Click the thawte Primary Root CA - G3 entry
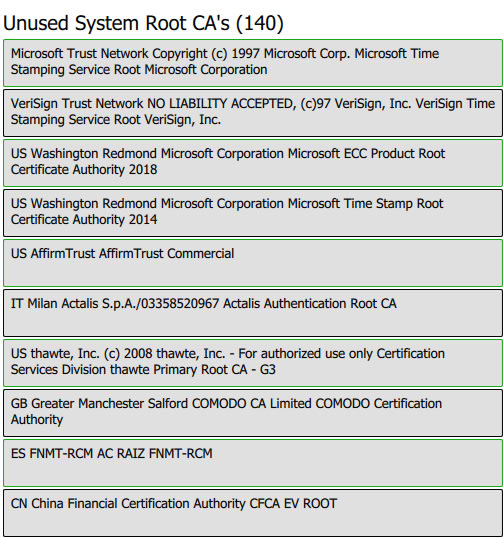This screenshot has height=538, width=504. pos(253,363)
